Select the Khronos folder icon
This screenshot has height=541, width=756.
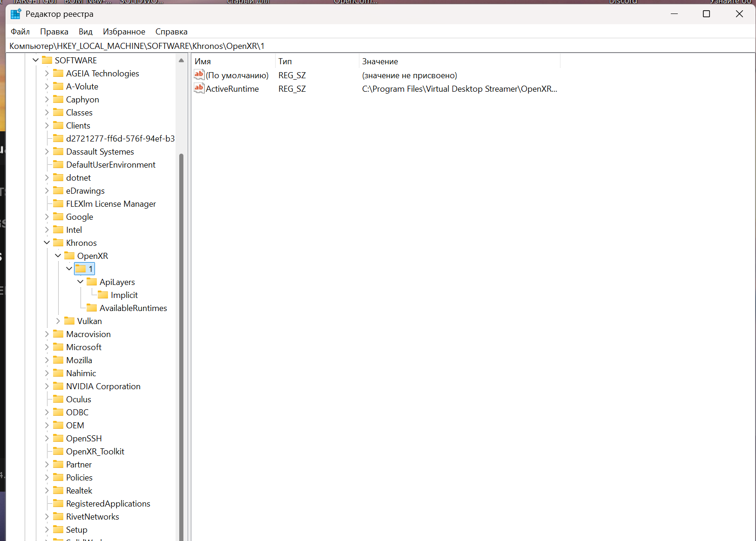pos(58,243)
